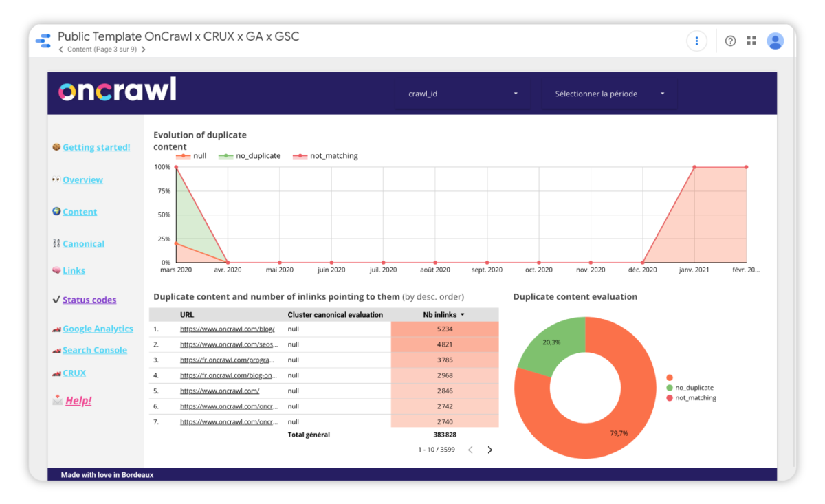Click the green 20,3% donut segment
This screenshot has height=504, width=825.
coord(553,342)
